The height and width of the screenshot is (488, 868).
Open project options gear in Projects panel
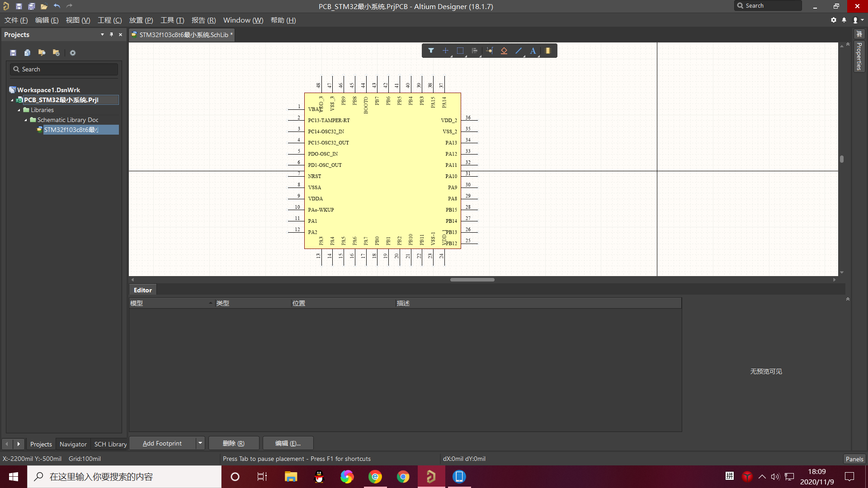(73, 53)
